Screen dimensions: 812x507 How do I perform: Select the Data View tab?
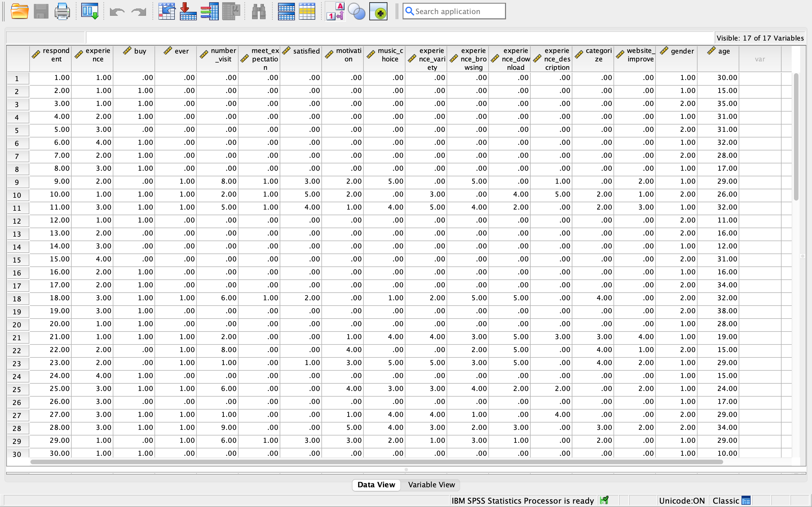pyautogui.click(x=376, y=484)
